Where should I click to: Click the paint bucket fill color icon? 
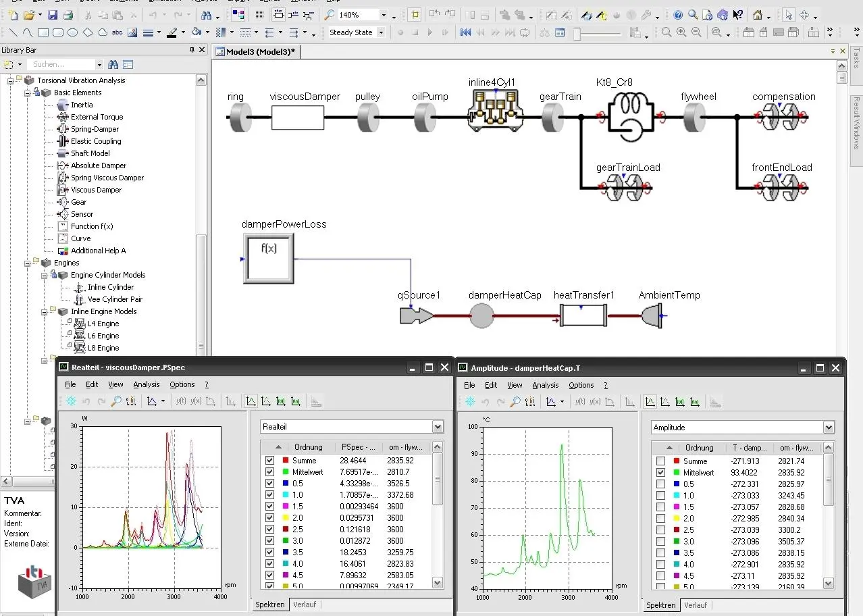(196, 32)
